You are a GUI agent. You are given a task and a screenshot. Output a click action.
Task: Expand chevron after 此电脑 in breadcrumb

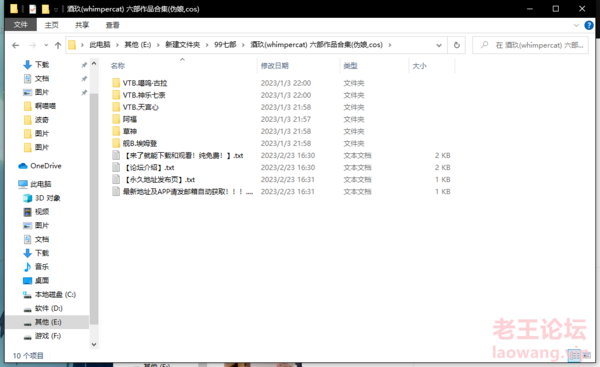[117, 45]
